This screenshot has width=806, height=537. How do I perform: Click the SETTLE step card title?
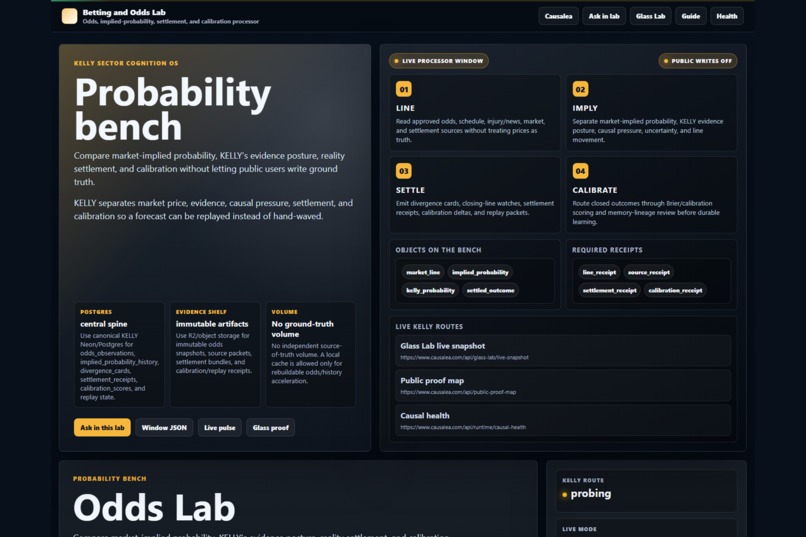tap(410, 190)
